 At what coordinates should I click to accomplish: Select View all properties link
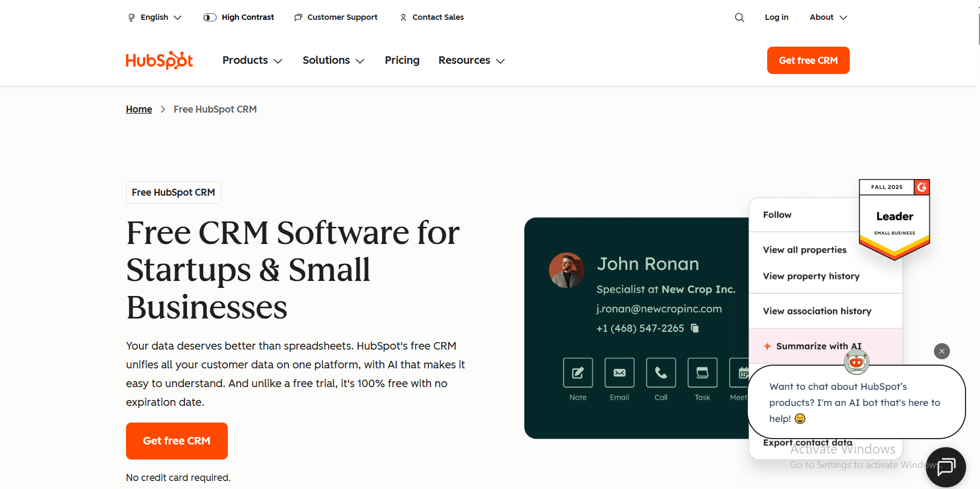804,250
